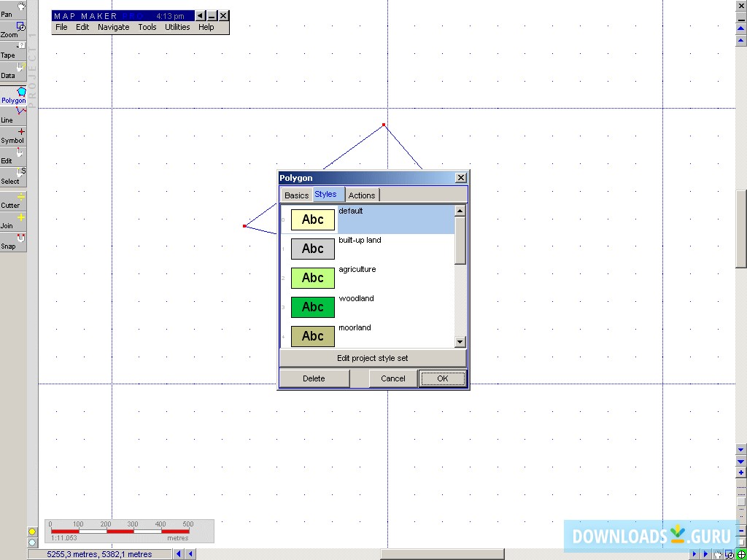Select the woodland style swatch
This screenshot has width=747, height=560.
click(312, 306)
